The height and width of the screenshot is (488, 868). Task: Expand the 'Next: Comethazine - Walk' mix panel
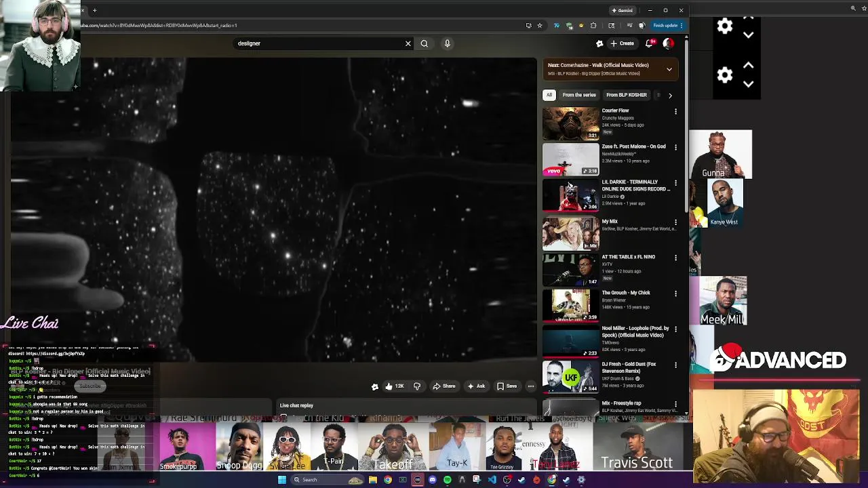[x=669, y=69]
